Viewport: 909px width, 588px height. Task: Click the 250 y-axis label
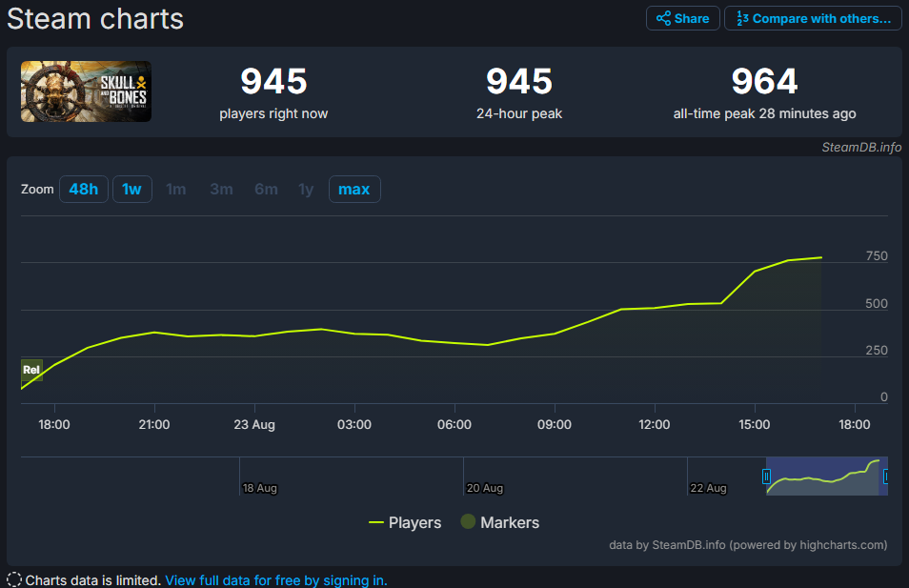pos(877,351)
